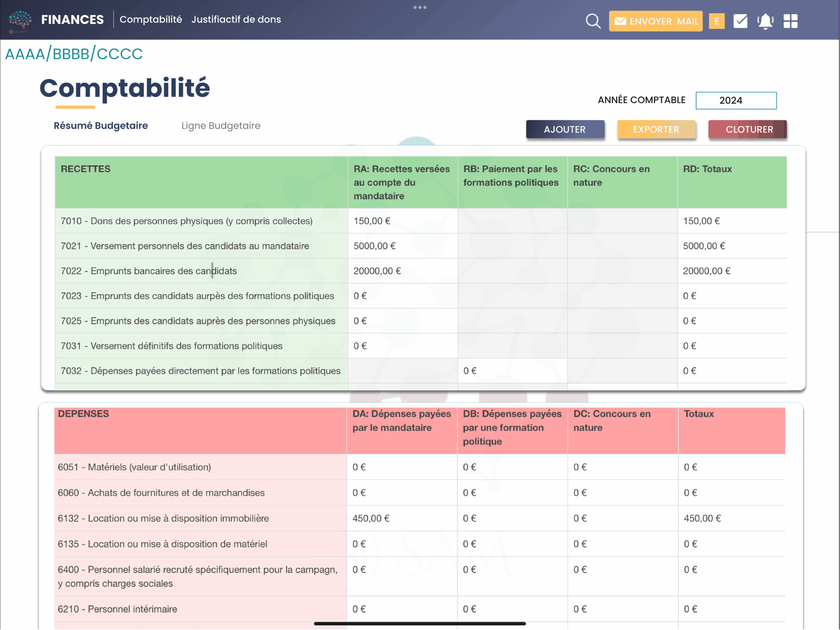This screenshot has width=840, height=630.
Task: Click the DB: Dépenses payées par une formation header
Action: tap(512, 430)
